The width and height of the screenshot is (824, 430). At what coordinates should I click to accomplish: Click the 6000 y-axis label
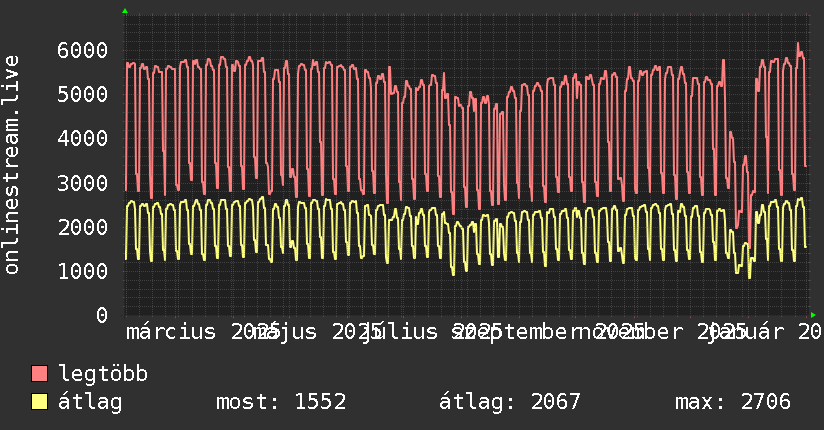(83, 50)
